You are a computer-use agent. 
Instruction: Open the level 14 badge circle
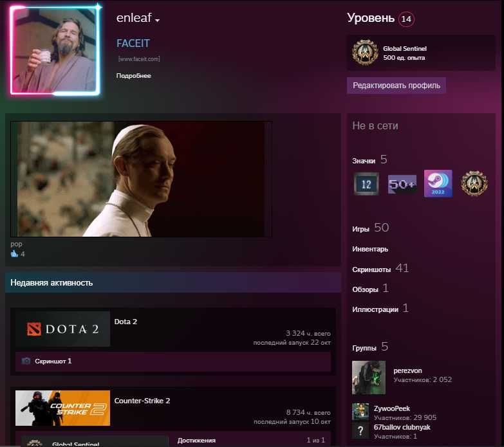406,19
